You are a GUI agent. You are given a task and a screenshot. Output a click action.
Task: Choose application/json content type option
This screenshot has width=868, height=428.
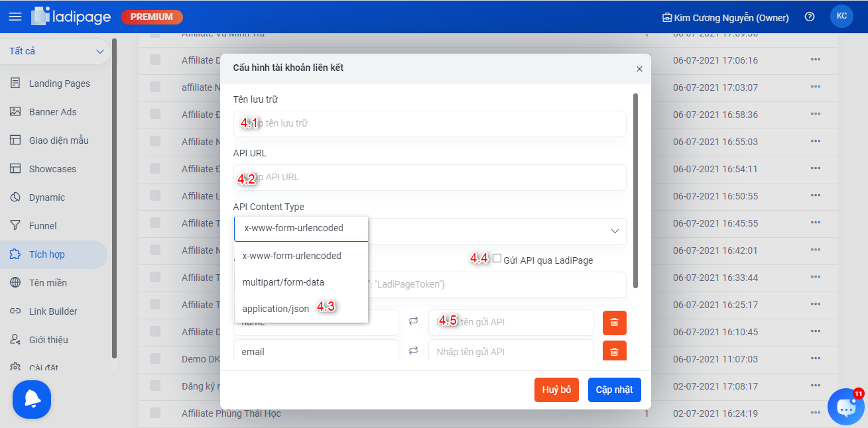tap(276, 309)
